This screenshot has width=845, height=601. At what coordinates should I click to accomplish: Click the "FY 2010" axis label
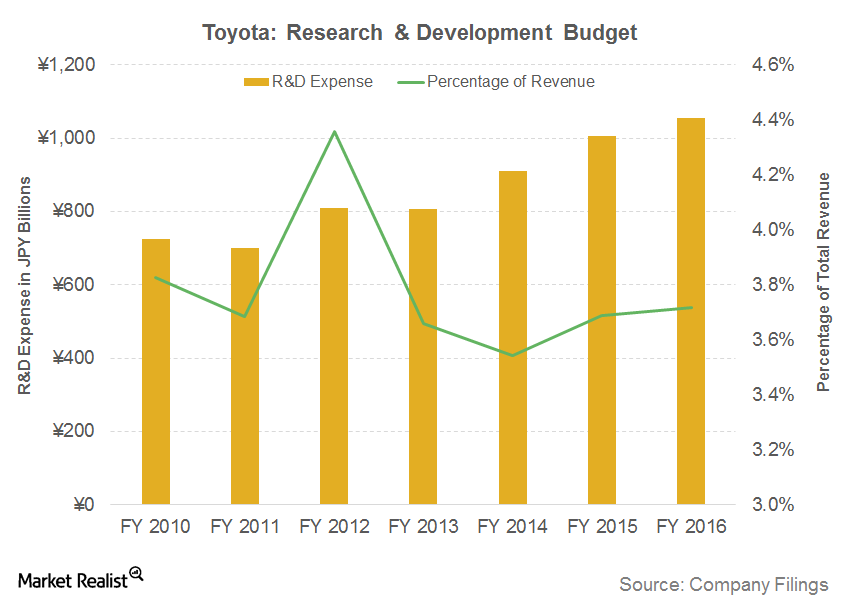click(155, 526)
